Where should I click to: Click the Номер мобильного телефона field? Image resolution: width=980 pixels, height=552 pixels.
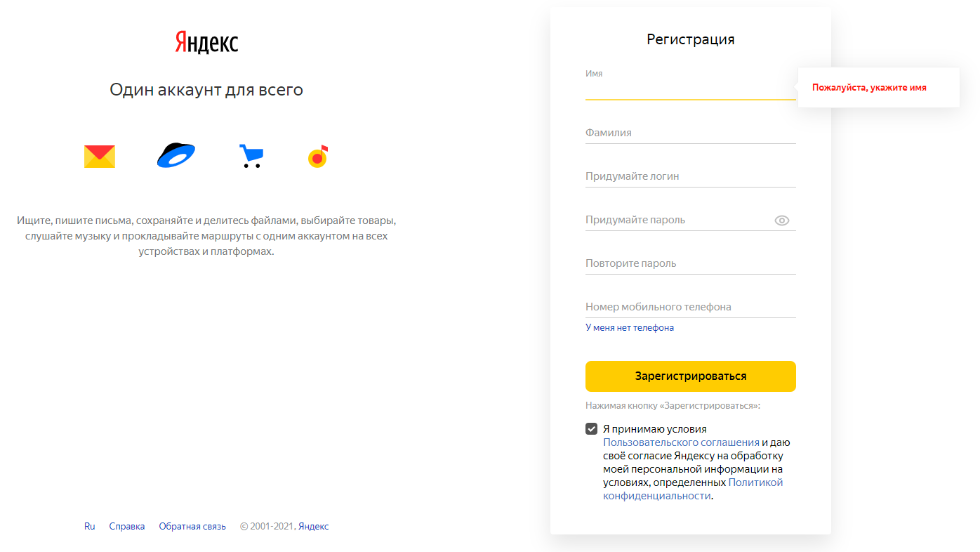coord(691,307)
